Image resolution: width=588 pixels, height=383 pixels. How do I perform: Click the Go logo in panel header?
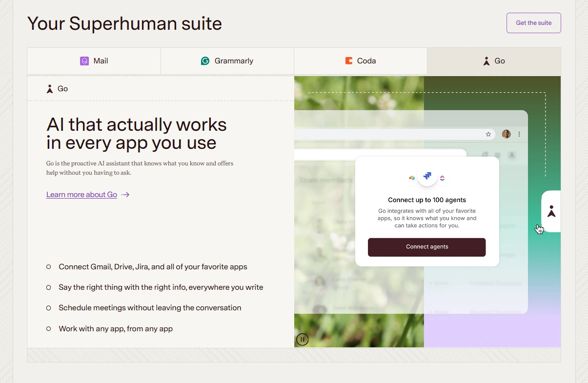49,89
